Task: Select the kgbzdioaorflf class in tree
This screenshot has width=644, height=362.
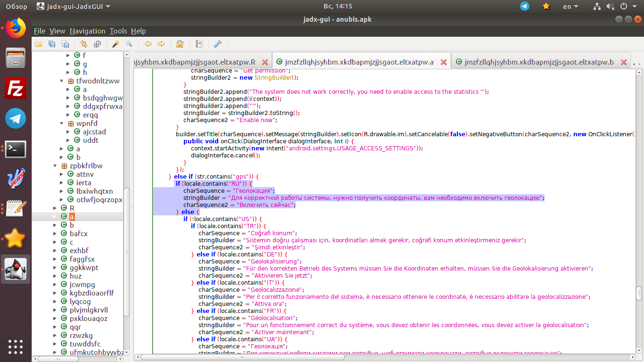Action: pos(91,293)
